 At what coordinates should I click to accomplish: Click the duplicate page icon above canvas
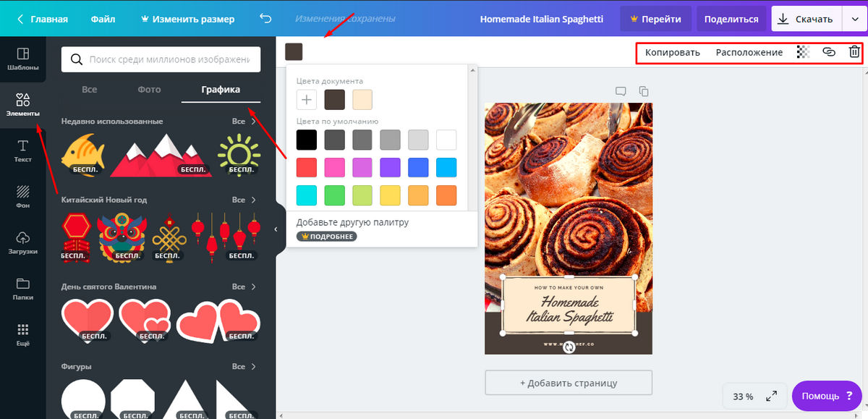click(644, 91)
